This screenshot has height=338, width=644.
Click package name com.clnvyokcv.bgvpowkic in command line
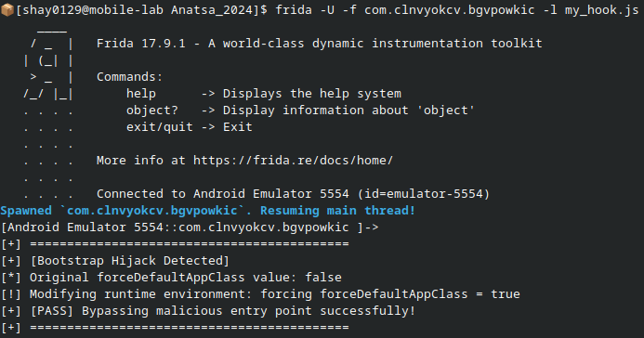click(450, 10)
